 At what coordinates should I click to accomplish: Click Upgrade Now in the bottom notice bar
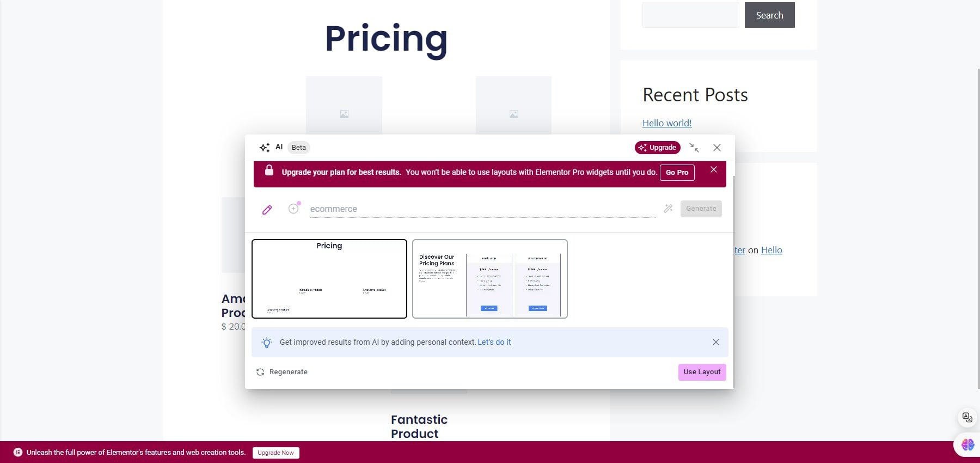pyautogui.click(x=275, y=453)
